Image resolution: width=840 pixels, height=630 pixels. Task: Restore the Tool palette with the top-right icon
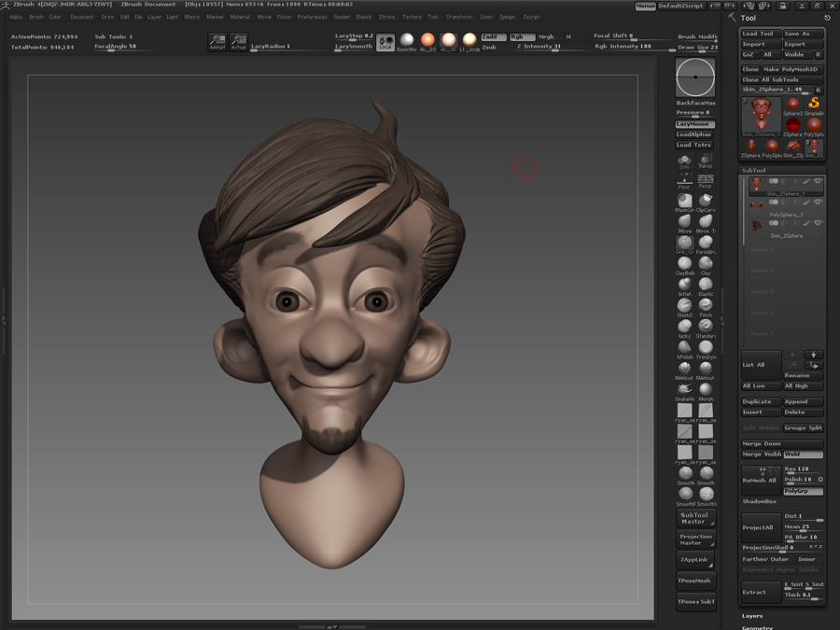(x=827, y=18)
